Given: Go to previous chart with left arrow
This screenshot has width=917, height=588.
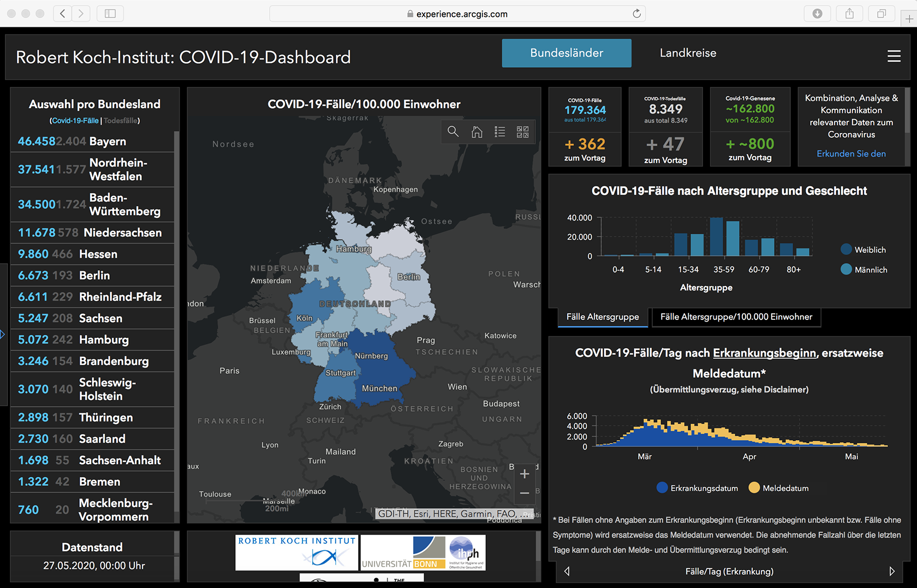Looking at the screenshot, I should tap(567, 571).
